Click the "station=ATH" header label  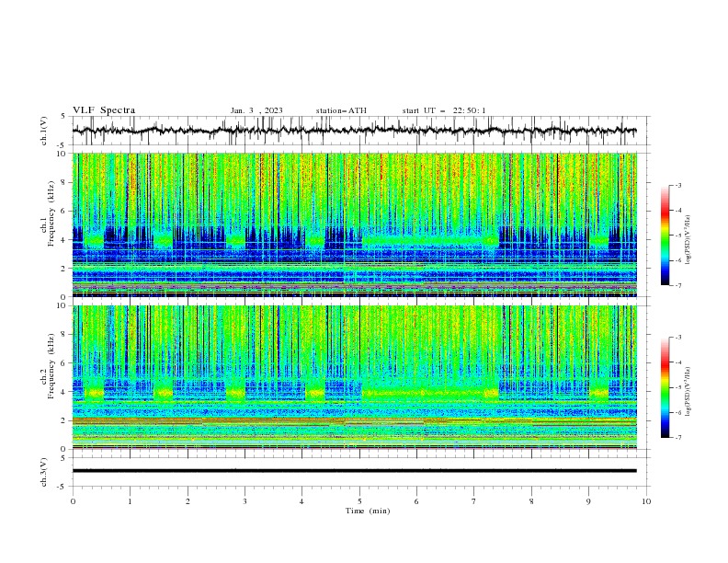click(x=341, y=110)
